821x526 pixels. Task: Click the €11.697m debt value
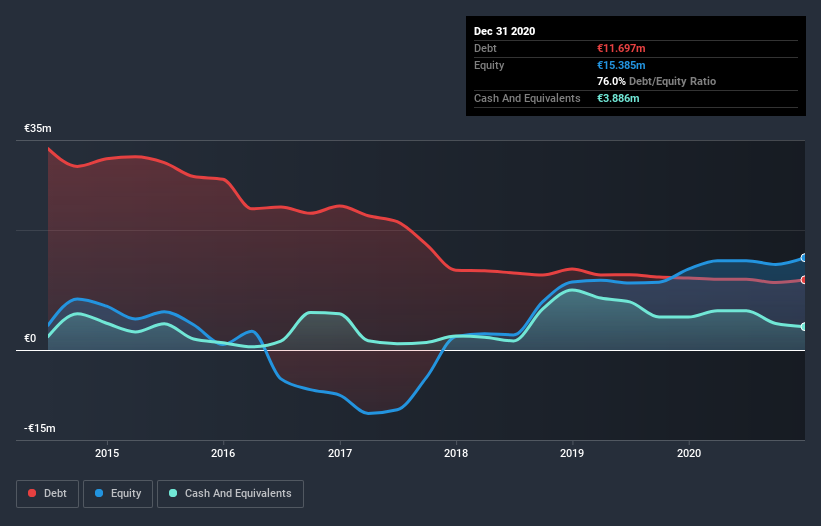point(621,48)
